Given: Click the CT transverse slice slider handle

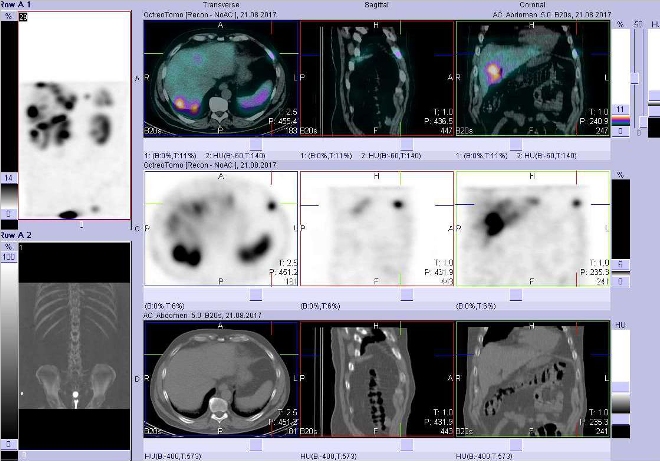Looking at the screenshot, I should tap(255, 443).
